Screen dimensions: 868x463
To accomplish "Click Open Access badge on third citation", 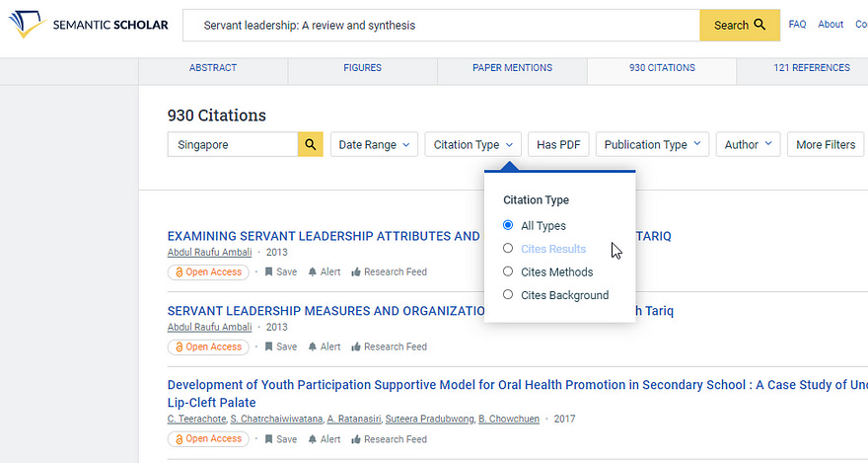I will click(208, 439).
